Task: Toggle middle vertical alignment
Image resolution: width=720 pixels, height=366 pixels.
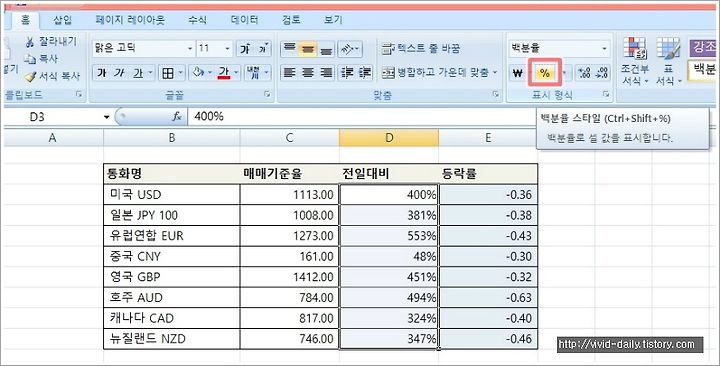Action: pyautogui.click(x=307, y=49)
